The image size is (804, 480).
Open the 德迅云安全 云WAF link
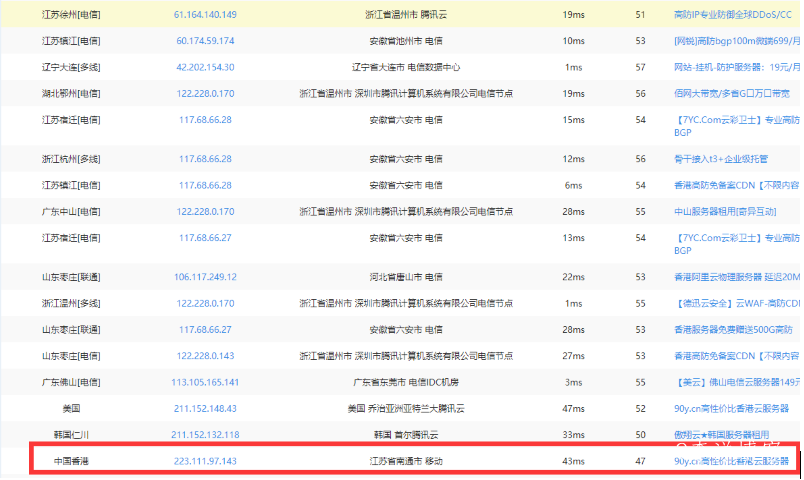tap(738, 303)
